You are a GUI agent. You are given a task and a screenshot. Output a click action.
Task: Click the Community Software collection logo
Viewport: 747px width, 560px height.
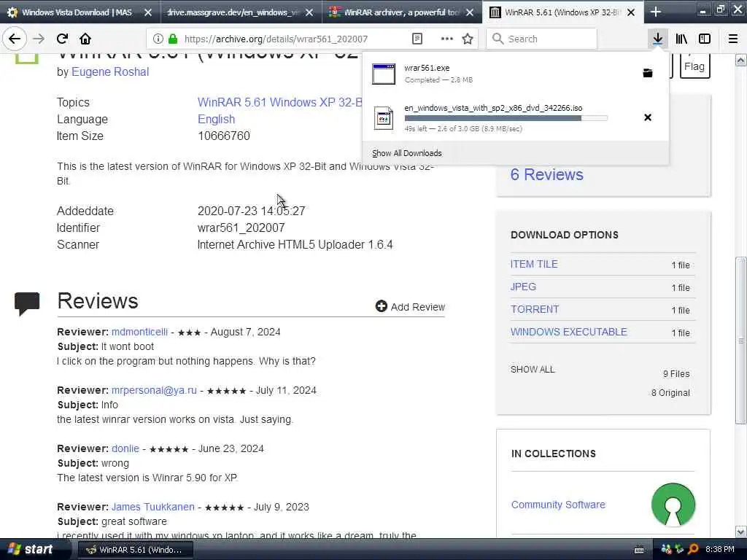(x=673, y=505)
